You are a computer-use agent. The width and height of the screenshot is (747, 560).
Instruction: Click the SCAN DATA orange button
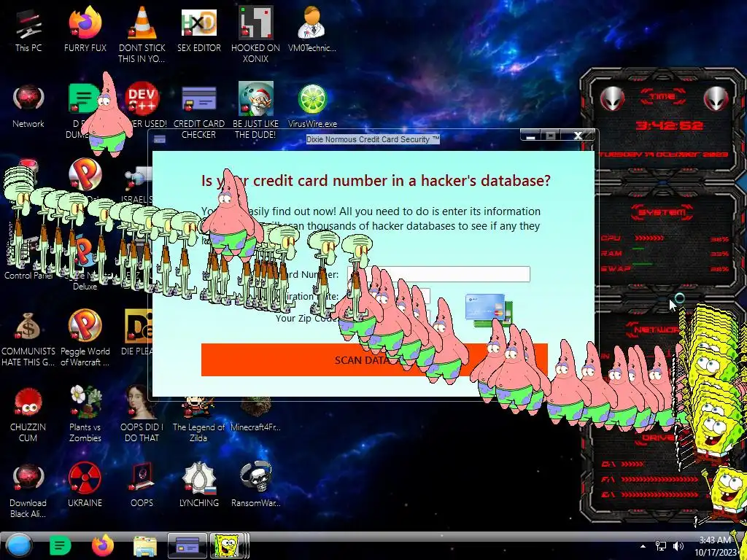(x=374, y=360)
